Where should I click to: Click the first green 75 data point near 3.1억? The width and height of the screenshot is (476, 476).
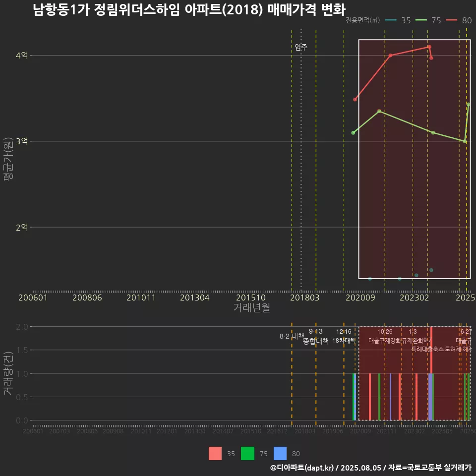(353, 133)
